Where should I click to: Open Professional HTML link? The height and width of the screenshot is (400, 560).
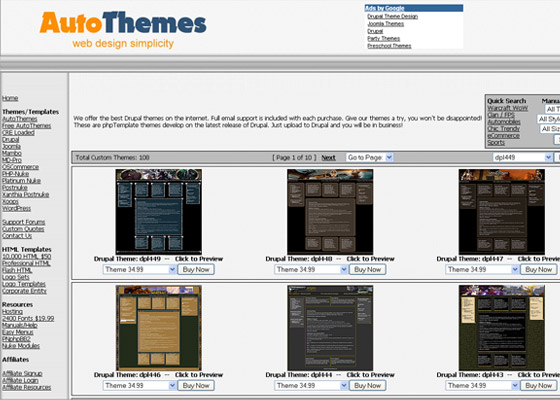(x=26, y=263)
